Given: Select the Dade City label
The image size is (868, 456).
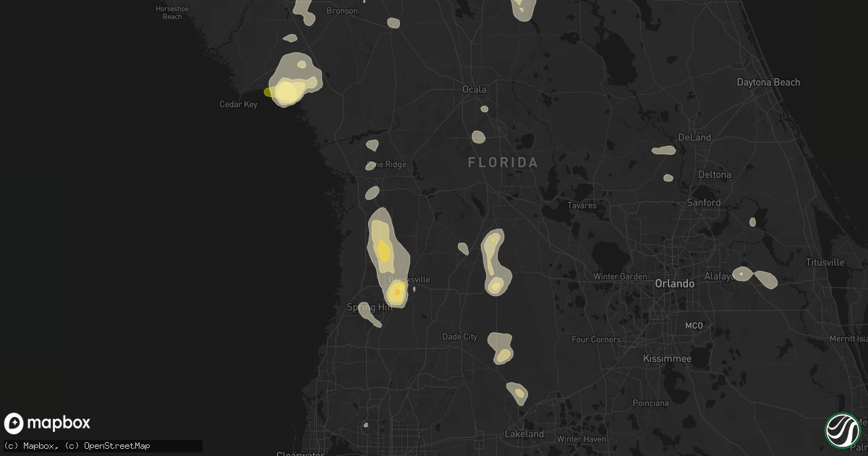Looking at the screenshot, I should coord(460,337).
